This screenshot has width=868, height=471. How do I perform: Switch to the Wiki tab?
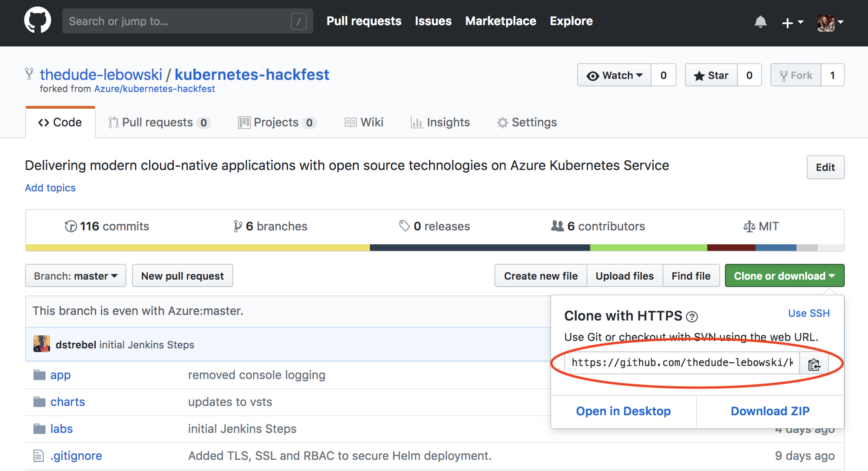point(364,122)
